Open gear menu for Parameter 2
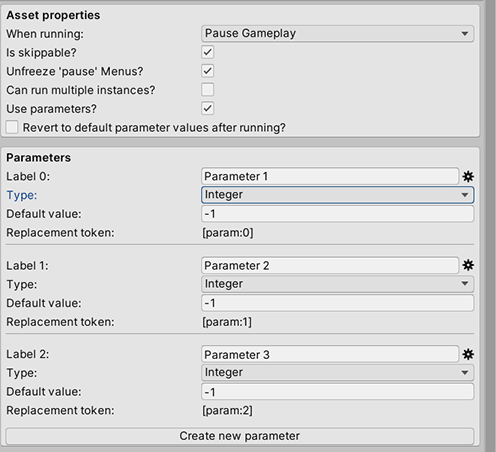The height and width of the screenshot is (452, 496). [x=468, y=265]
